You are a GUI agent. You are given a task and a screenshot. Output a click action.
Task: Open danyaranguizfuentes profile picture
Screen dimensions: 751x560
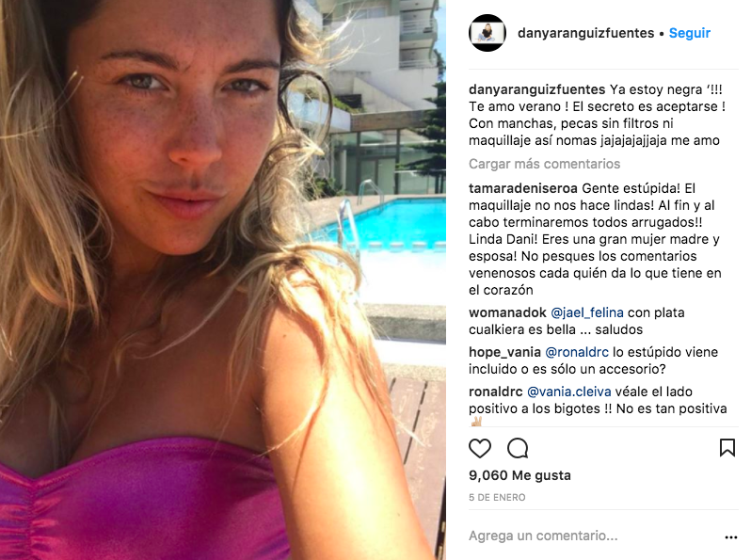click(487, 33)
